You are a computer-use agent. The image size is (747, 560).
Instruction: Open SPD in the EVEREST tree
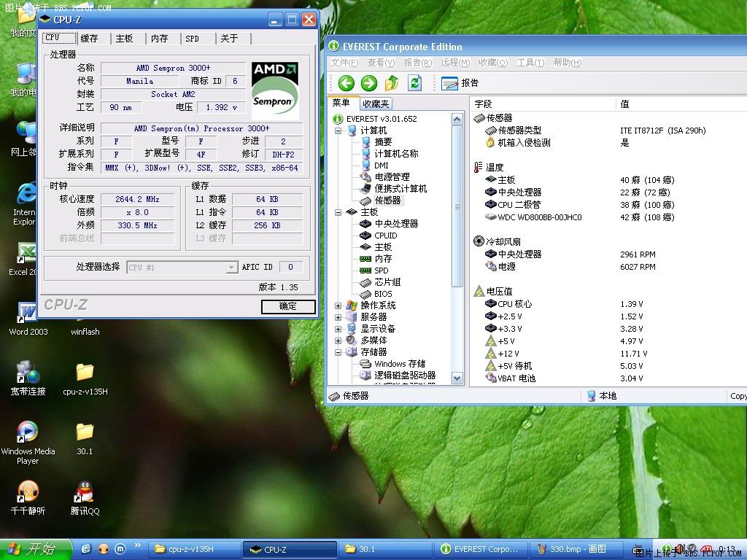coord(381,271)
